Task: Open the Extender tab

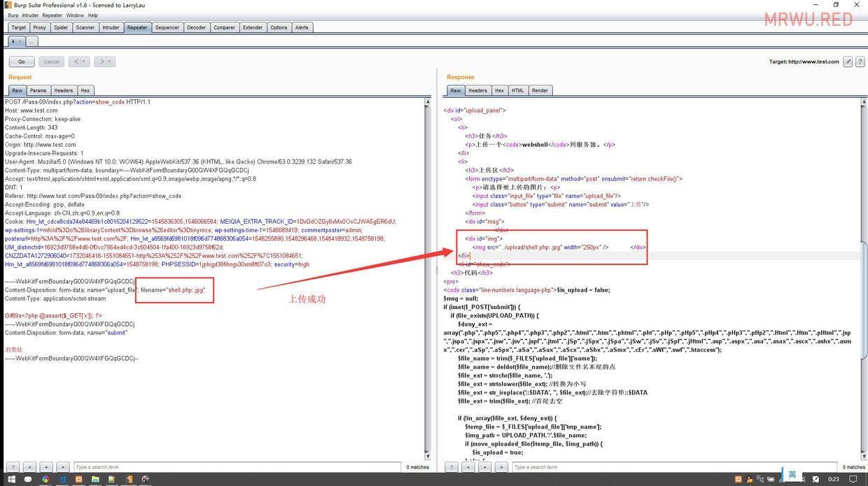Action: (x=253, y=28)
